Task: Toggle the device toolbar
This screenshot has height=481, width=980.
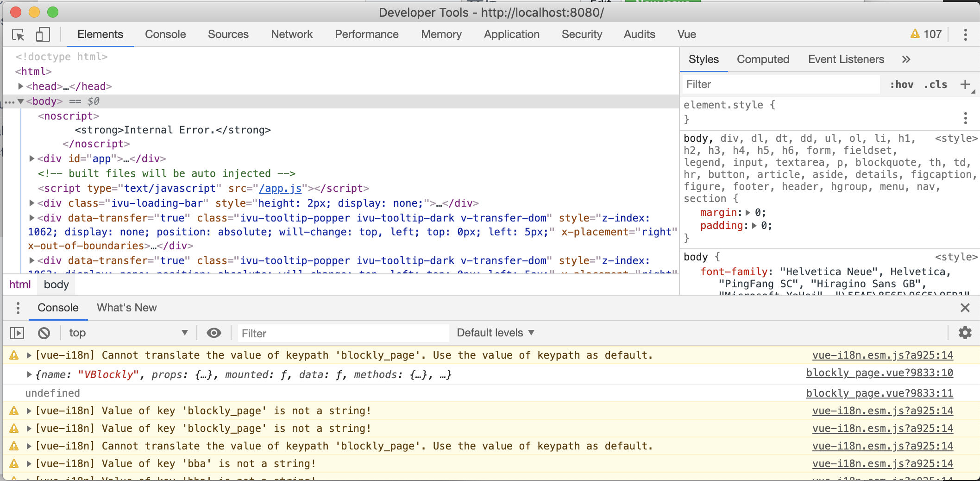Action: (x=43, y=35)
